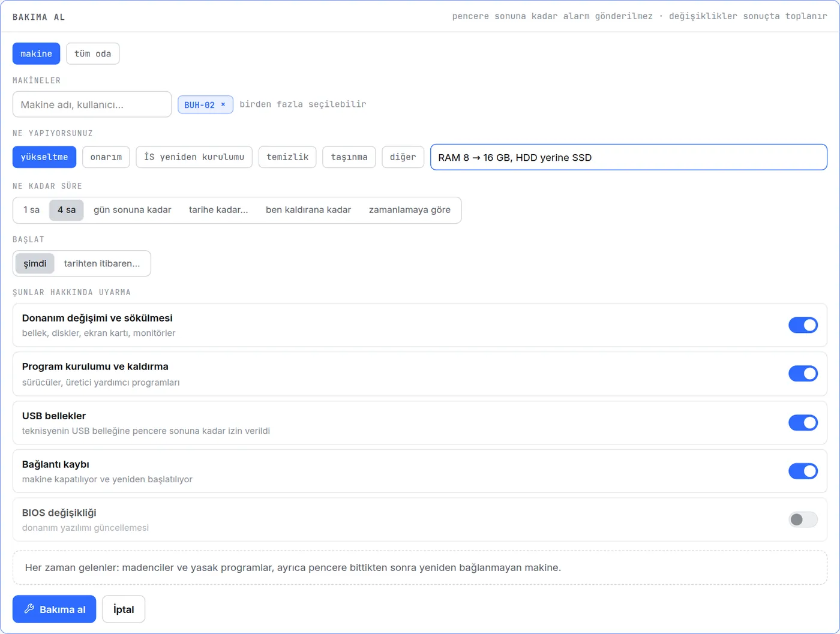The image size is (840, 634).
Task: Select the makine tab
Action: coord(36,53)
